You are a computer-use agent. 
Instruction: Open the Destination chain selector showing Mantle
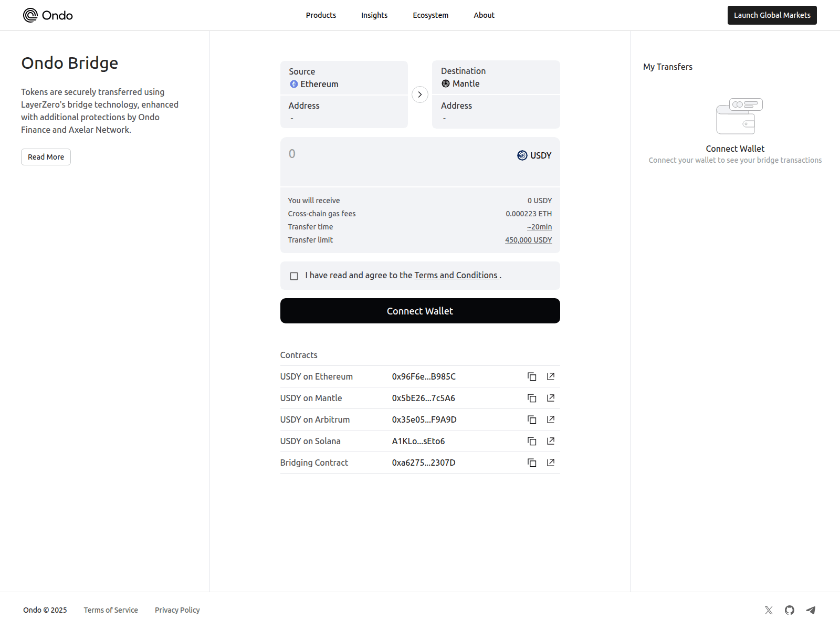[496, 77]
